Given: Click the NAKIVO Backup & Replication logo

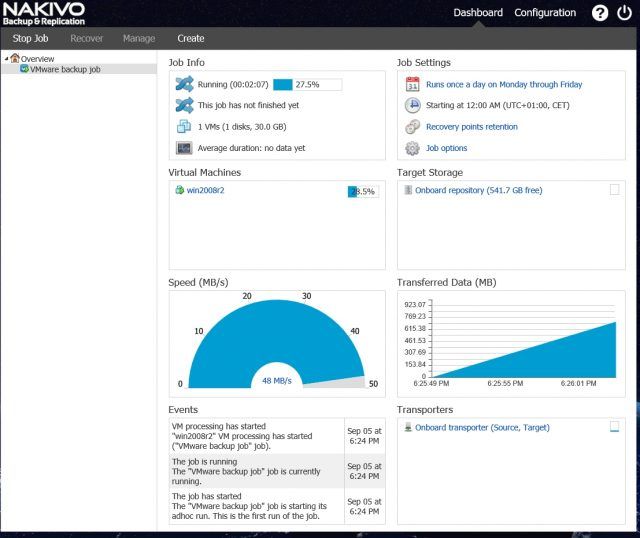Looking at the screenshot, I should [x=44, y=13].
